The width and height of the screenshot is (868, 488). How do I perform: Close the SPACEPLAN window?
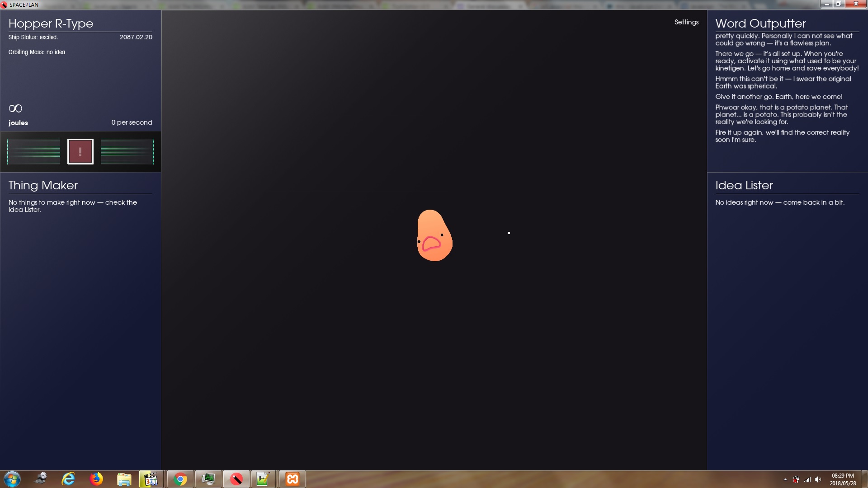(856, 4)
